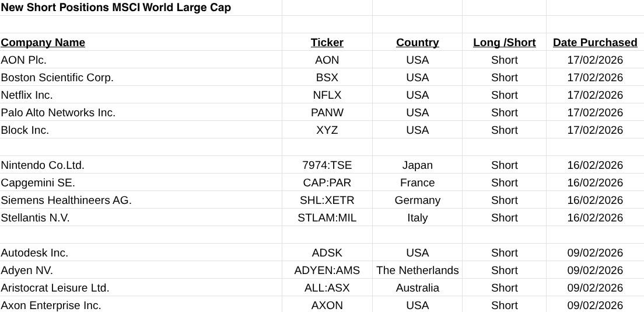Click the 'CAP:PAR' ticker cell
Screen dimensions: 644x312
[327, 183]
